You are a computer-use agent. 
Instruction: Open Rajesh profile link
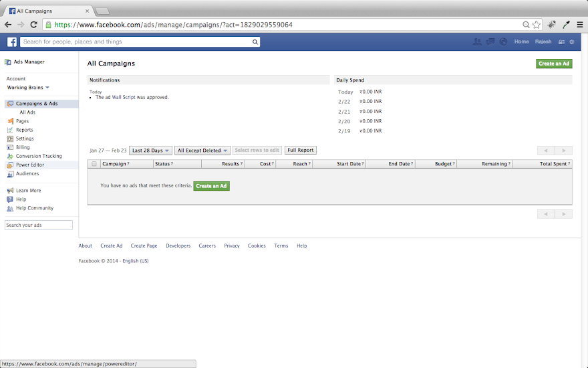coord(543,41)
